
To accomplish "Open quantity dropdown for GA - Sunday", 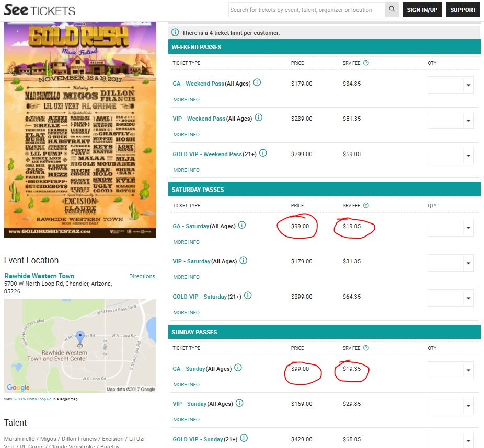I will 450,370.
